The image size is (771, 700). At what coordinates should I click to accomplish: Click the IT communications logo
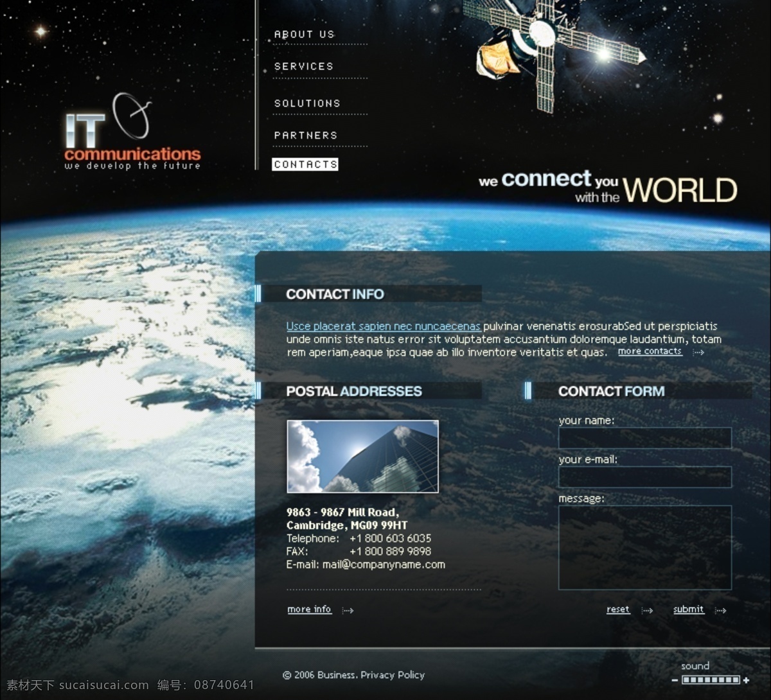click(132, 132)
